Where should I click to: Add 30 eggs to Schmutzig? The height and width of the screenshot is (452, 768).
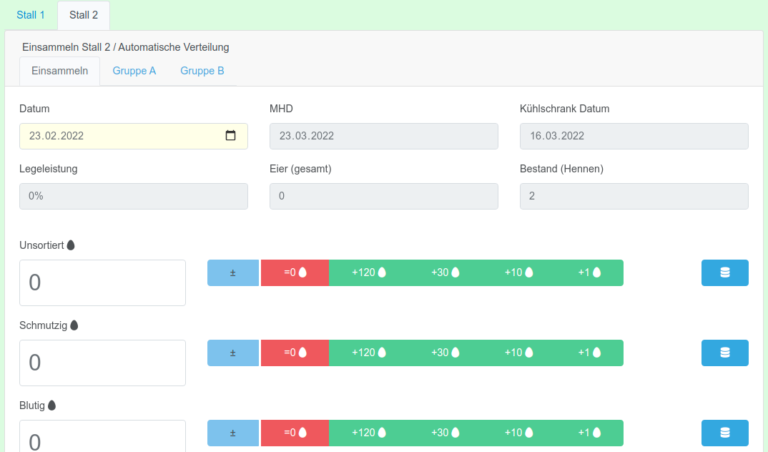[445, 353]
